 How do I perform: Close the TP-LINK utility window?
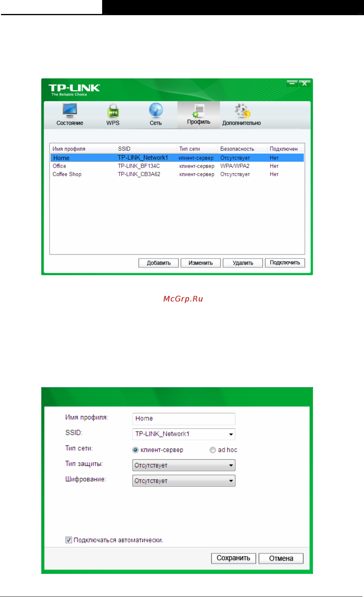pos(304,84)
